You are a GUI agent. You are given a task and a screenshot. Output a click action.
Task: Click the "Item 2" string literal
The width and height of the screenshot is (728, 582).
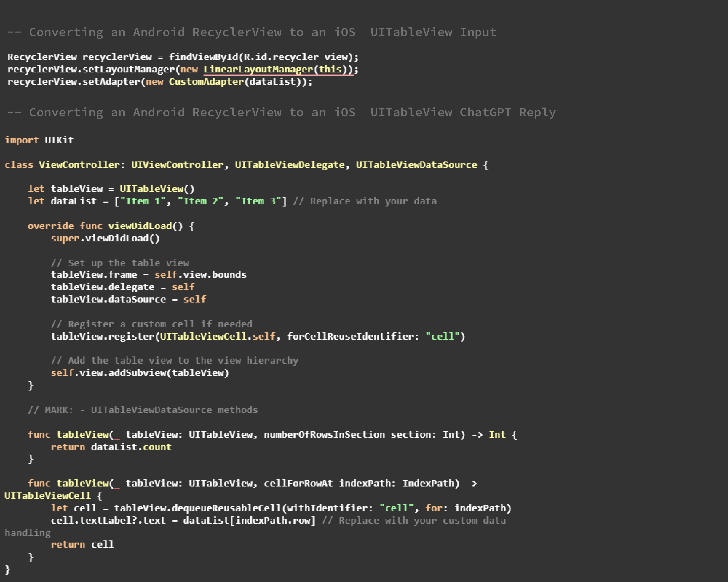pos(200,201)
